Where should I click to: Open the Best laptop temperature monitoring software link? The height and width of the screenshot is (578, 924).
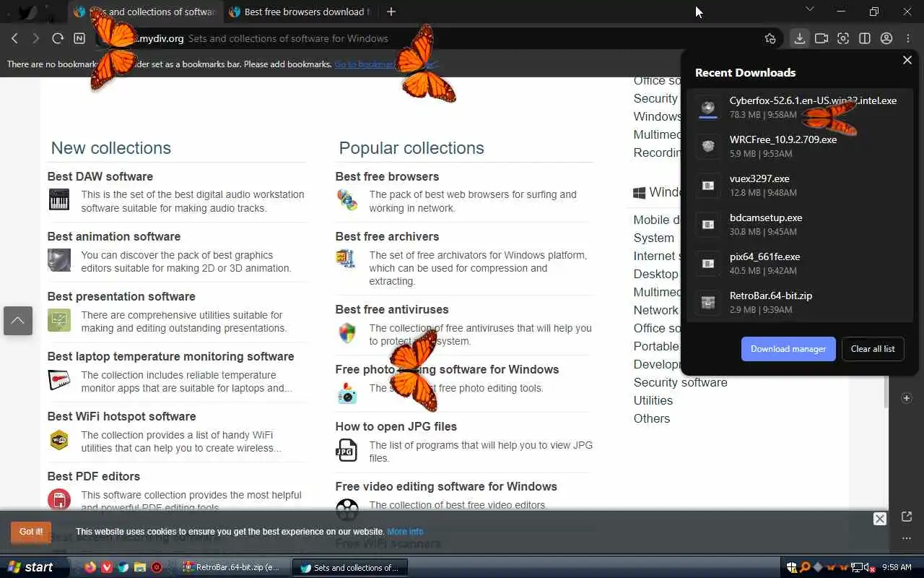[170, 356]
